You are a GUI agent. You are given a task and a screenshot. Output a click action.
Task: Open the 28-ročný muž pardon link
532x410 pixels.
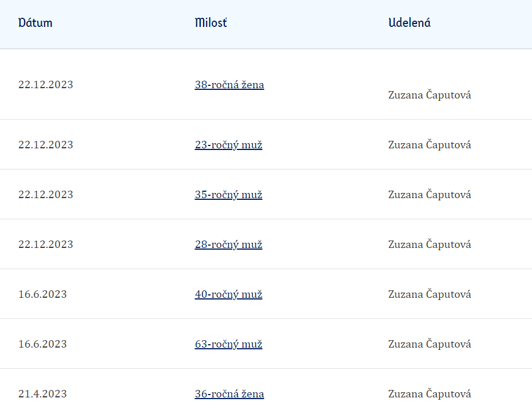point(228,245)
